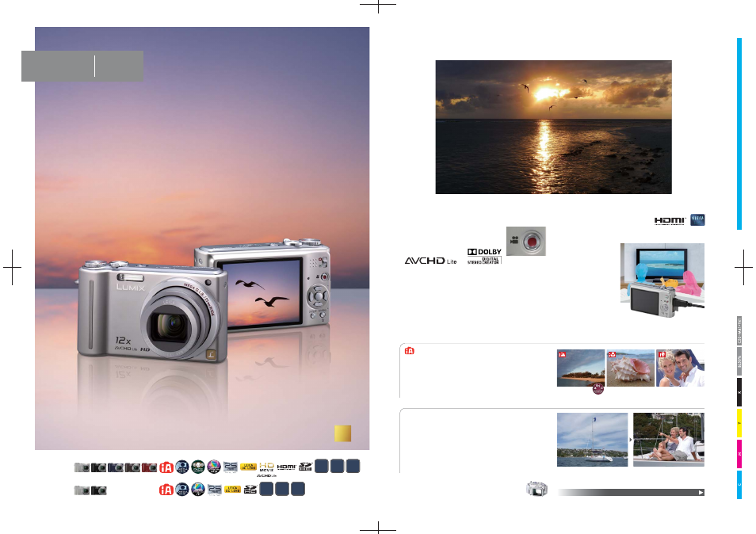Screen dimensions: 756x534
Task: Click the play arrow at end of gray bar
Action: coord(701,493)
